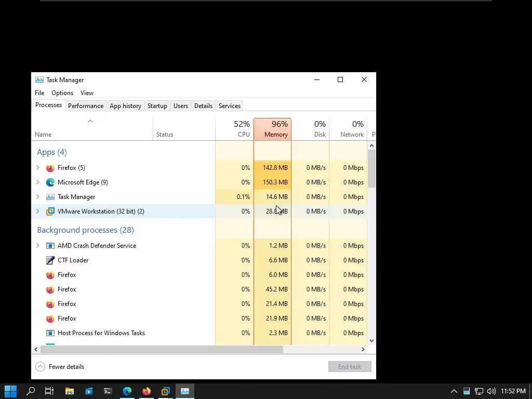Click the Firefox icon in the 6.0 MB row
This screenshot has height=399, width=532.
(50, 275)
